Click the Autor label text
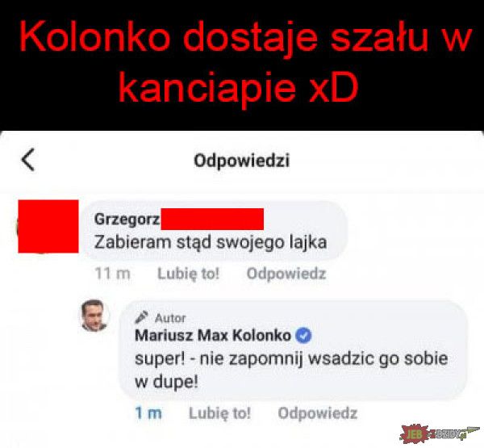 point(170,318)
